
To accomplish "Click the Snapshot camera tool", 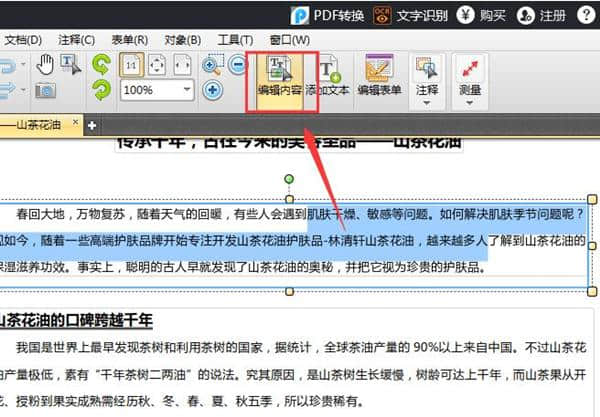I will 46,91.
